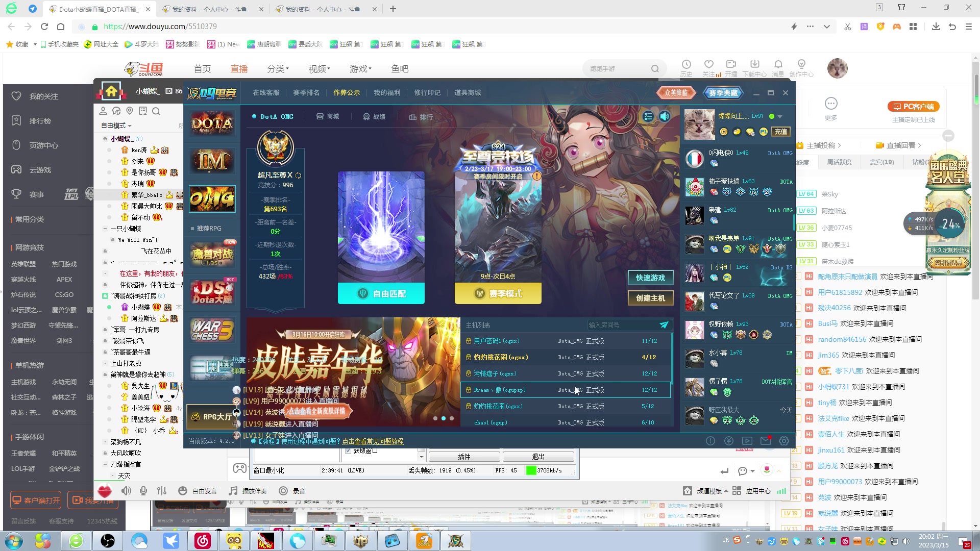Select the OMG game tile in sidebar

(212, 198)
